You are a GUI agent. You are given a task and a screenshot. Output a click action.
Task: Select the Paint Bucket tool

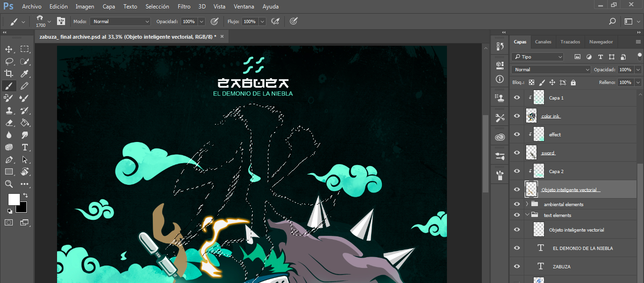click(x=25, y=123)
